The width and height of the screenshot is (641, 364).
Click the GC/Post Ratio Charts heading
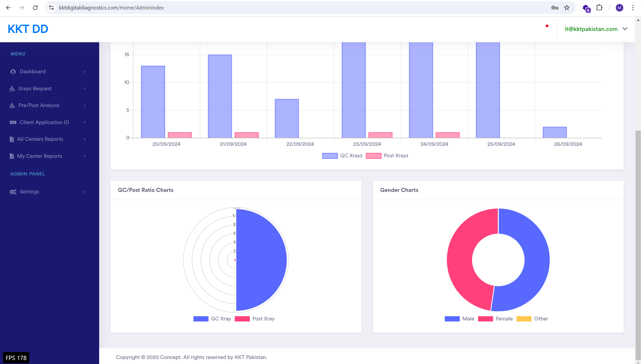coord(146,190)
